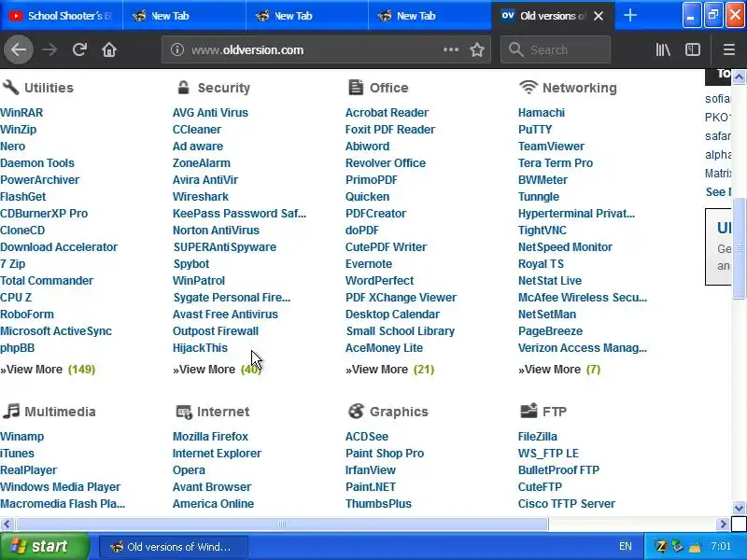Click the Multimedia music note icon

11,411
